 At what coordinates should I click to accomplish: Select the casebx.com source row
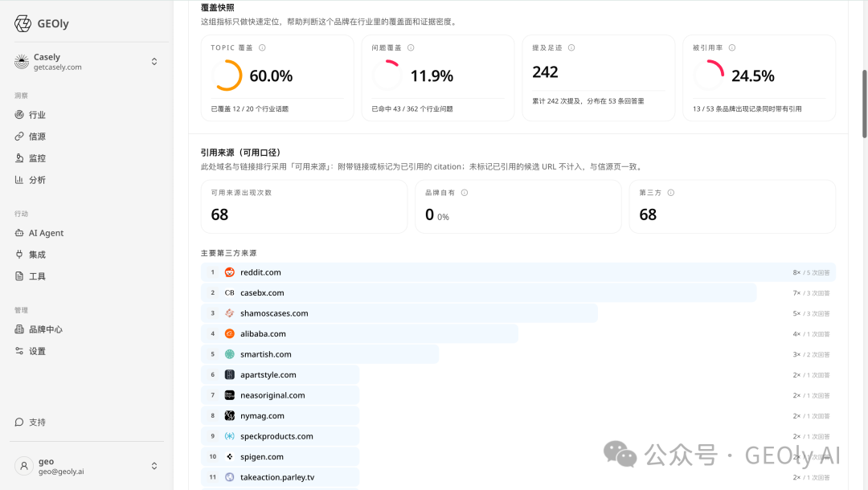(518, 292)
